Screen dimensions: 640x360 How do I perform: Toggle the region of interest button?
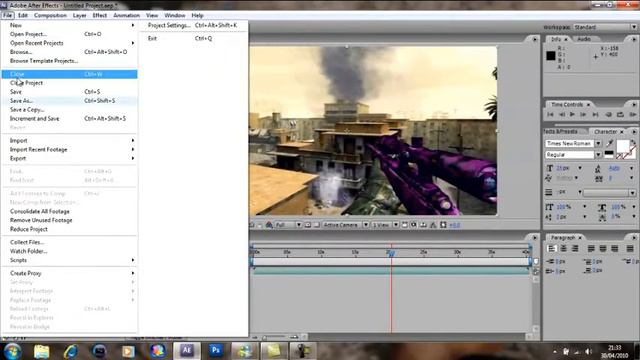click(308, 225)
